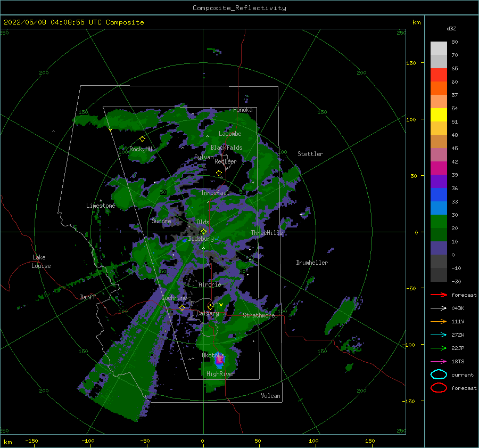479x448 pixels.
Task: Click the yellow swatch between 54 and 51
Action: point(439,115)
